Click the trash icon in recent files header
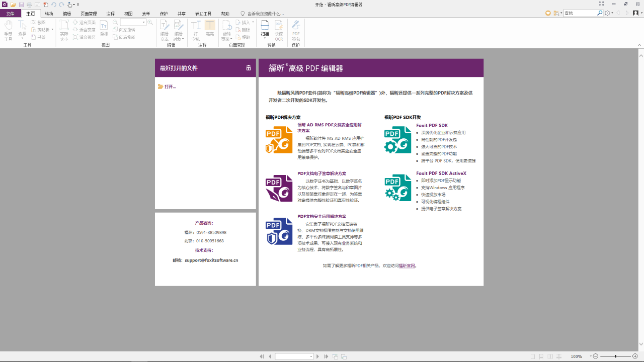This screenshot has height=362, width=644. (248, 68)
